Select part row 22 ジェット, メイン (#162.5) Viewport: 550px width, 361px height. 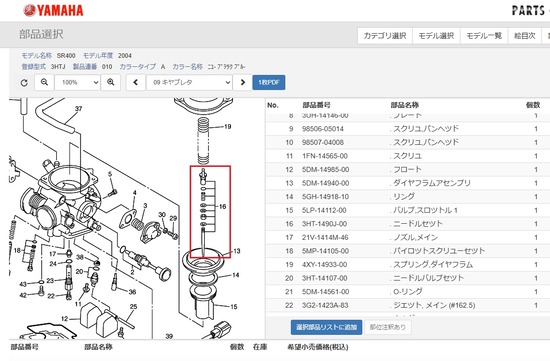pyautogui.click(x=408, y=305)
